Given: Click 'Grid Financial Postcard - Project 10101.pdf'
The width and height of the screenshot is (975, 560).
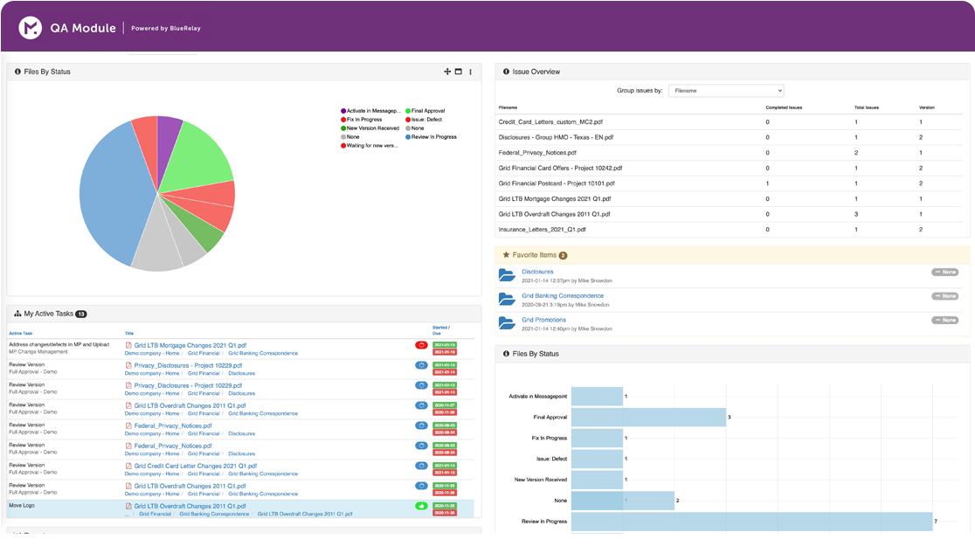Looking at the screenshot, I should click(x=556, y=183).
